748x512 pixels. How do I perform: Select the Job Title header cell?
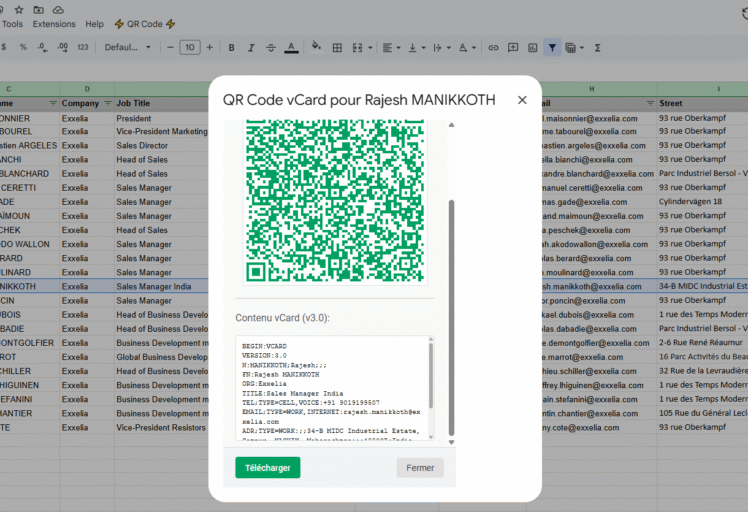pos(162,103)
